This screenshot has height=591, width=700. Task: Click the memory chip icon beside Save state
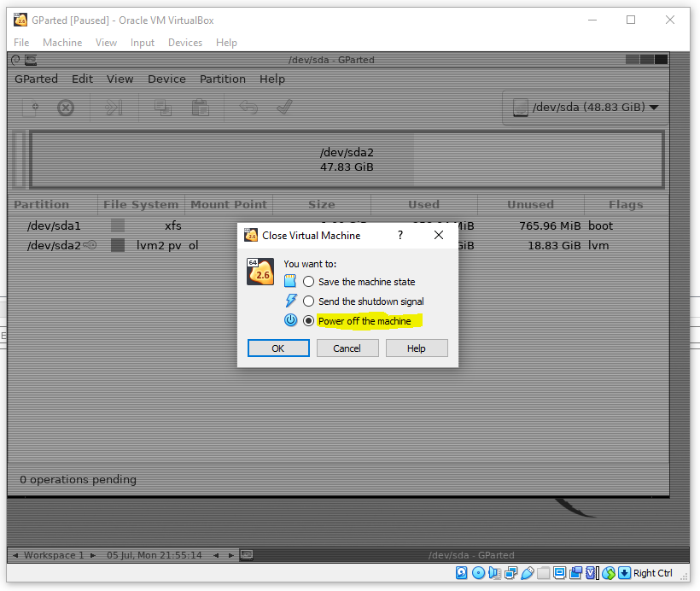tap(290, 281)
